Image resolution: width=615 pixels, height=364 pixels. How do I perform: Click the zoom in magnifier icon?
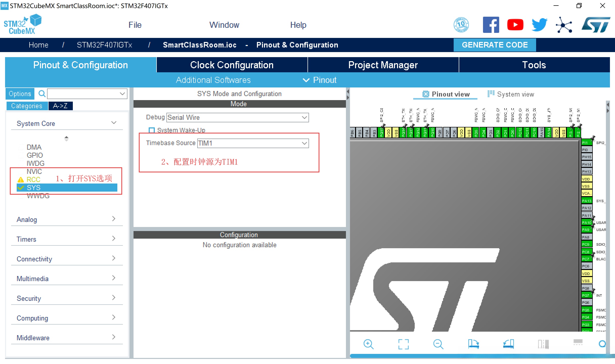pyautogui.click(x=368, y=344)
